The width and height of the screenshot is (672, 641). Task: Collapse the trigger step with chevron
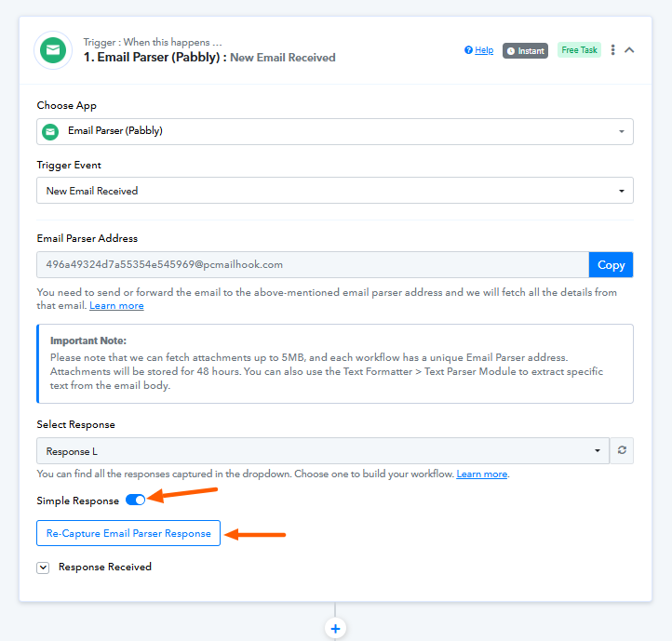[x=629, y=50]
